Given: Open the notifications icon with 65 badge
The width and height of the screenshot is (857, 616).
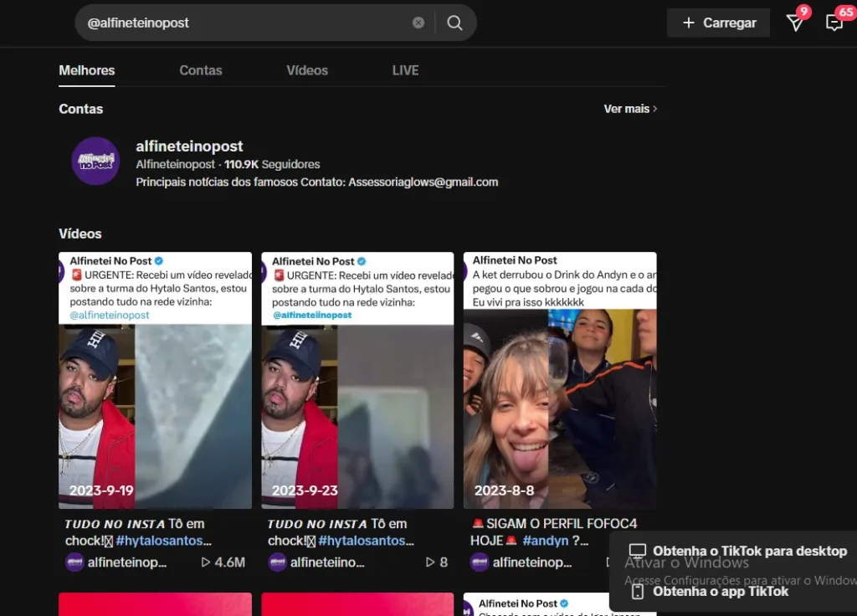Looking at the screenshot, I should pyautogui.click(x=834, y=23).
